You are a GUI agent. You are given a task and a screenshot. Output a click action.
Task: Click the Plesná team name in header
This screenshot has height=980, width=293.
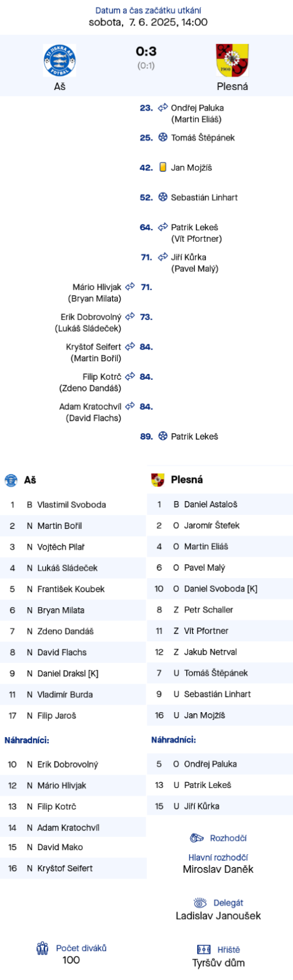pos(232,86)
